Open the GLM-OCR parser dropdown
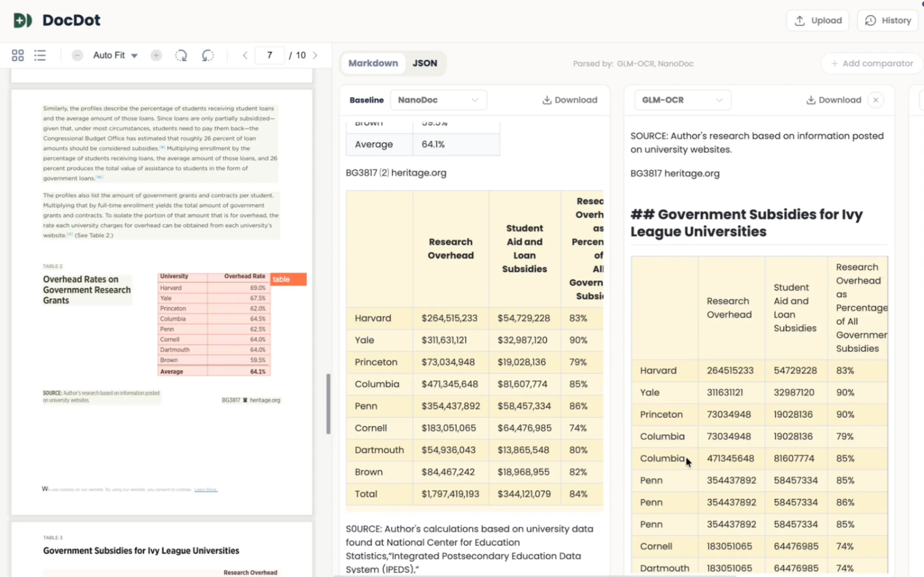 [x=682, y=100]
